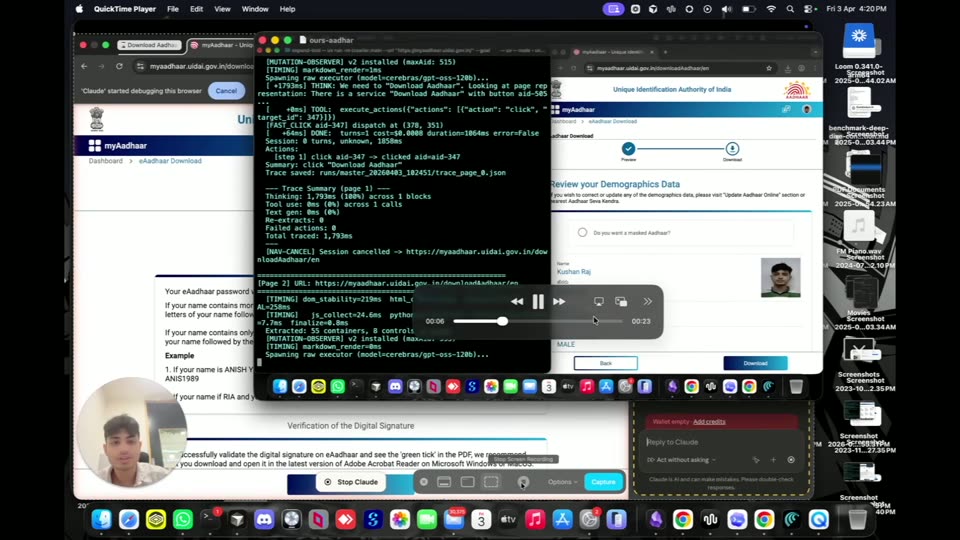The width and height of the screenshot is (960, 540).
Task: Click the eAadhaar Download breadcrumb link
Action: [x=170, y=161]
